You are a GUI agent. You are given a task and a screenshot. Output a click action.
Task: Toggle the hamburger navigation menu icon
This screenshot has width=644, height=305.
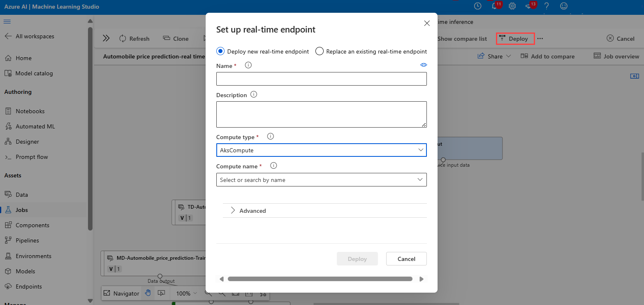point(7,21)
